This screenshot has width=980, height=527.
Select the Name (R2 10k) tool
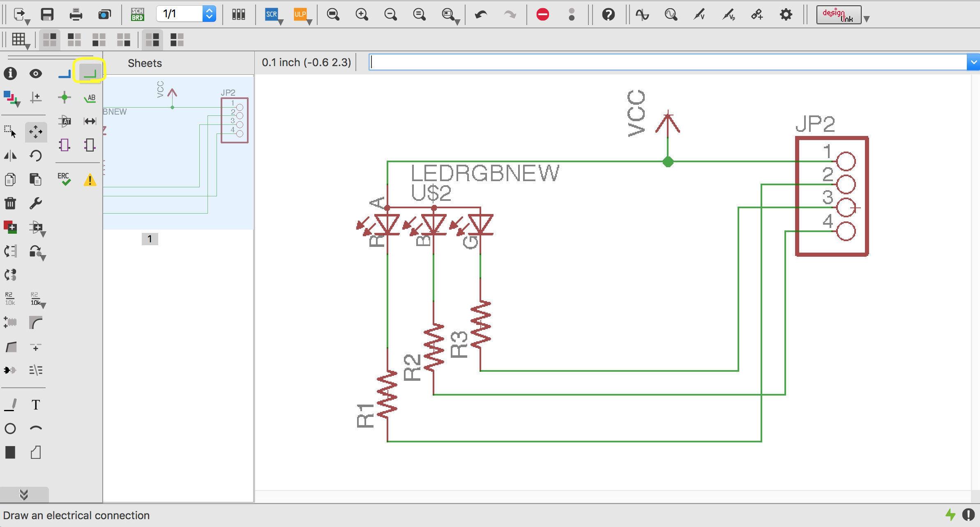[x=10, y=299]
